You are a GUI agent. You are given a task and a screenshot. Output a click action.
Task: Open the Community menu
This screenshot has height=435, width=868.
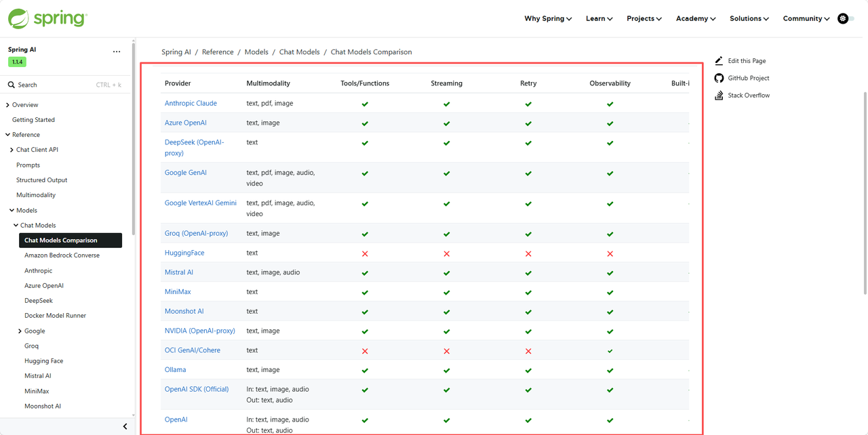point(806,18)
